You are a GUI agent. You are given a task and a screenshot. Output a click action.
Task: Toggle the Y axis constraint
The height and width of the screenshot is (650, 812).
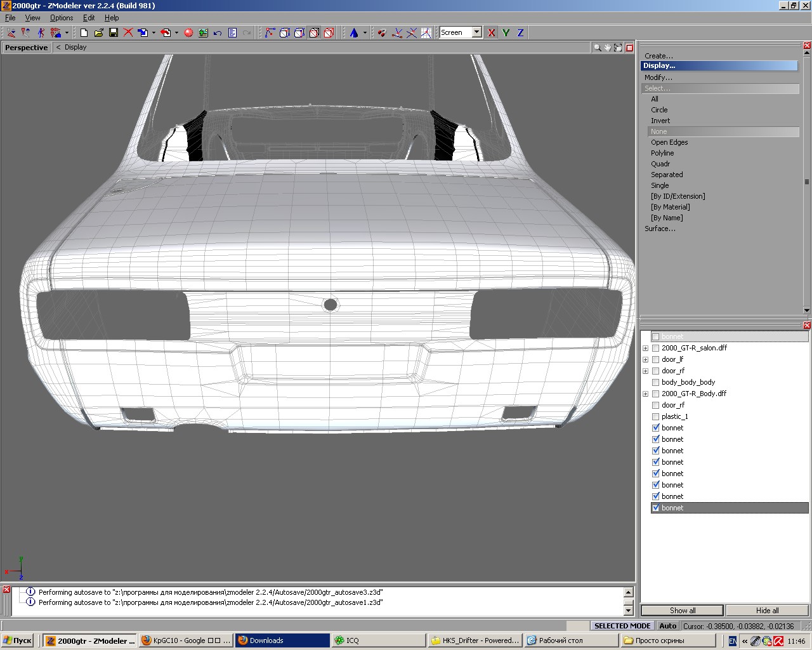tap(506, 32)
